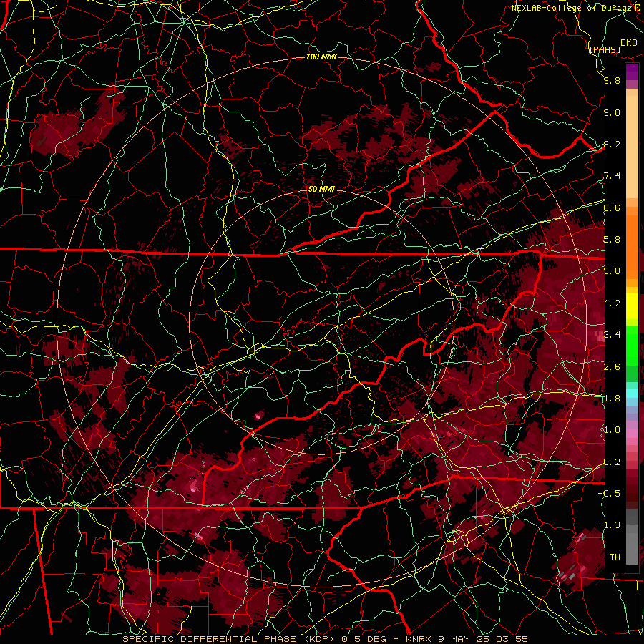Pick the yellow color bar segment
The width and height of the screenshot is (644, 644).
coord(632,306)
